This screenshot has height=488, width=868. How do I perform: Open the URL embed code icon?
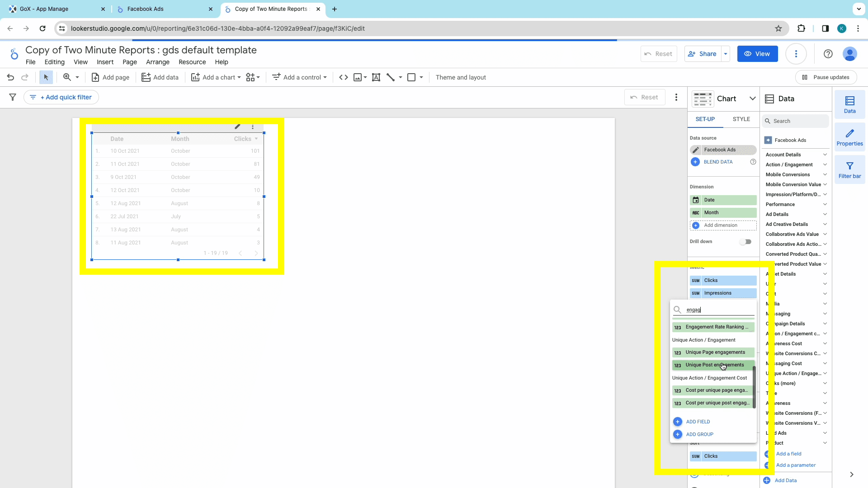pyautogui.click(x=344, y=77)
